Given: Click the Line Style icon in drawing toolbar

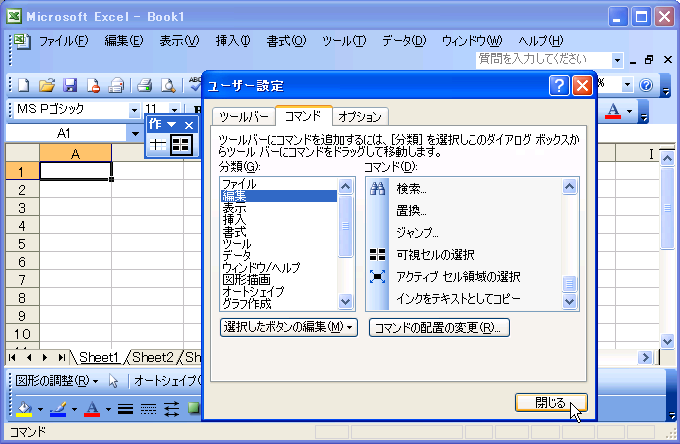Looking at the screenshot, I should [125, 408].
